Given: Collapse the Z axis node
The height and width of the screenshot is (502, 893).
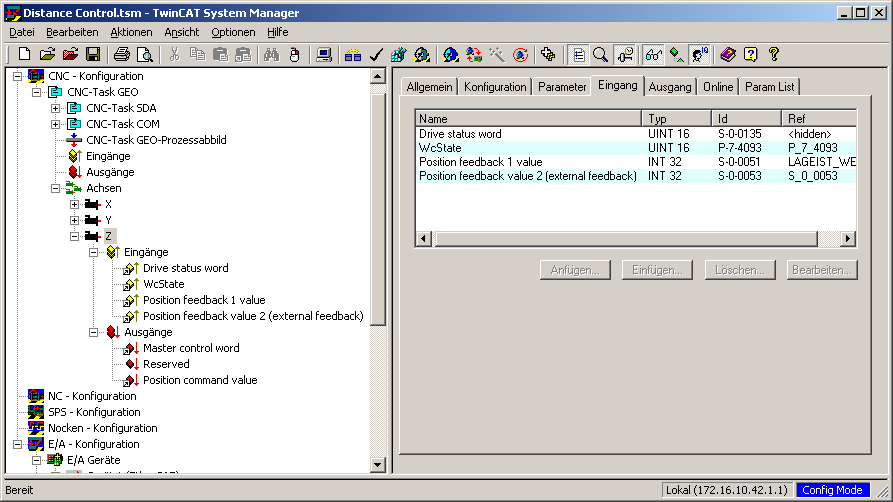Looking at the screenshot, I should pyautogui.click(x=75, y=236).
